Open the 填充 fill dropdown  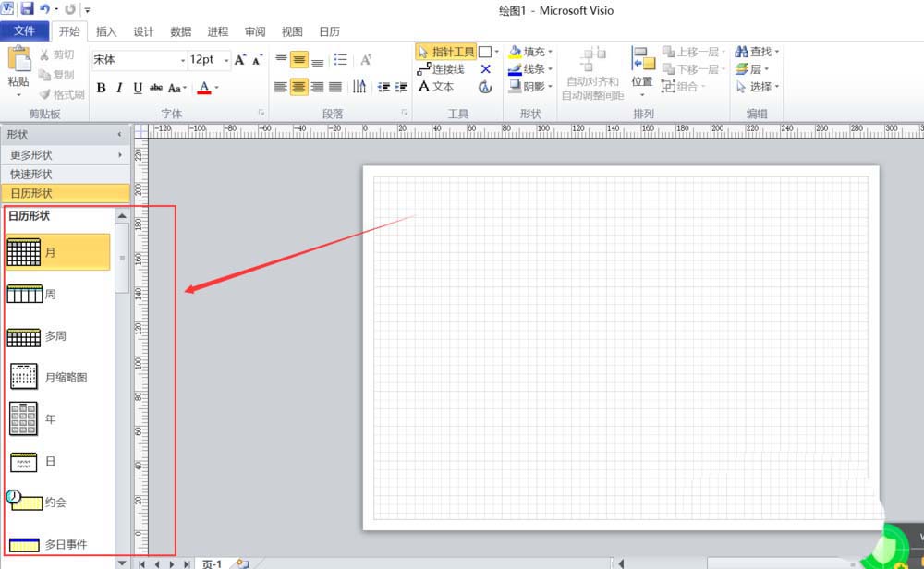(529, 51)
